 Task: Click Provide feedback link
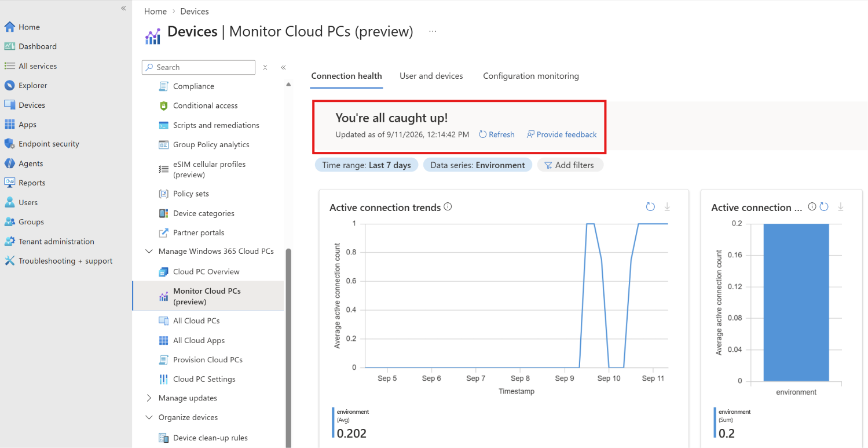click(562, 134)
